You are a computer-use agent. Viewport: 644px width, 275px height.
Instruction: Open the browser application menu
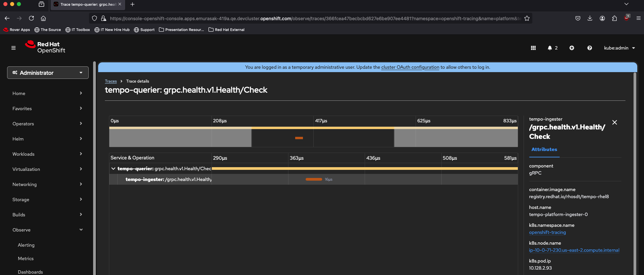tap(639, 18)
